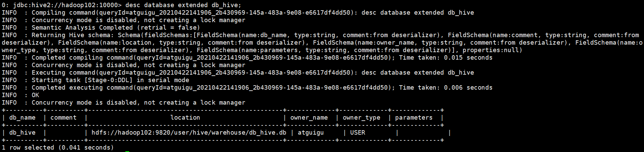Click the 'Starting task [Stage-0:DDL]' line
This screenshot has width=644, height=152.
[x=95, y=80]
